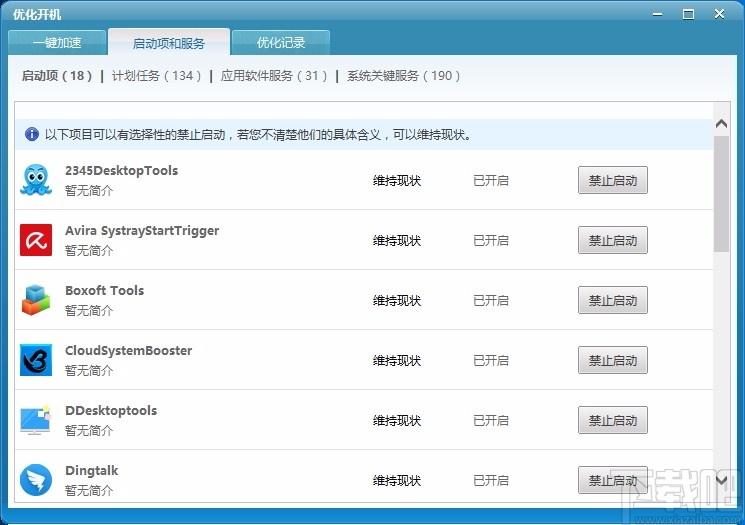This screenshot has width=745, height=525.
Task: Click 禁止启动 for Avira SystrayStartTrigger
Action: [612, 240]
